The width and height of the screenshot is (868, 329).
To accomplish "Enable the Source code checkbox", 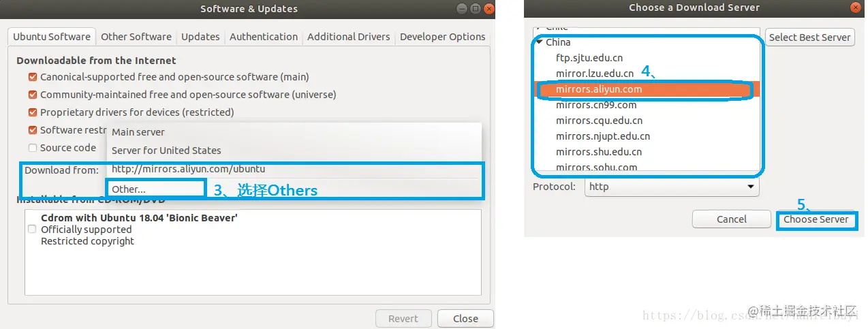I will (33, 148).
